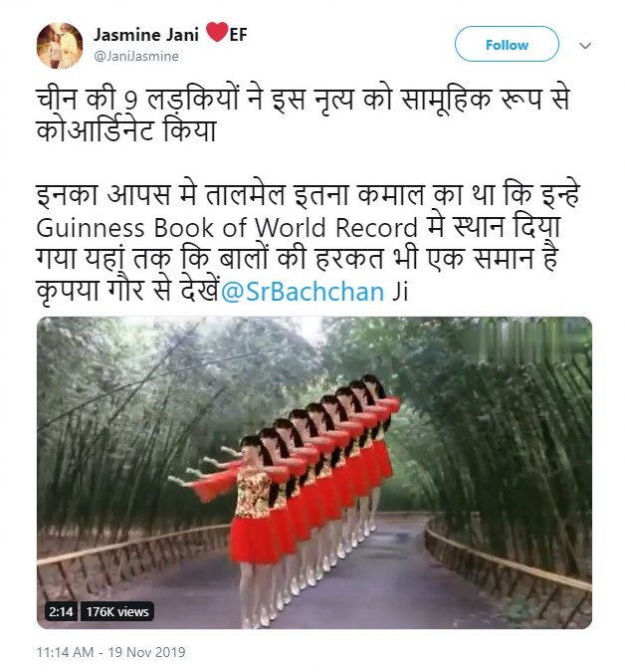Click the red heart emoji beside the name
This screenshot has height=672, width=625.
[x=217, y=32]
